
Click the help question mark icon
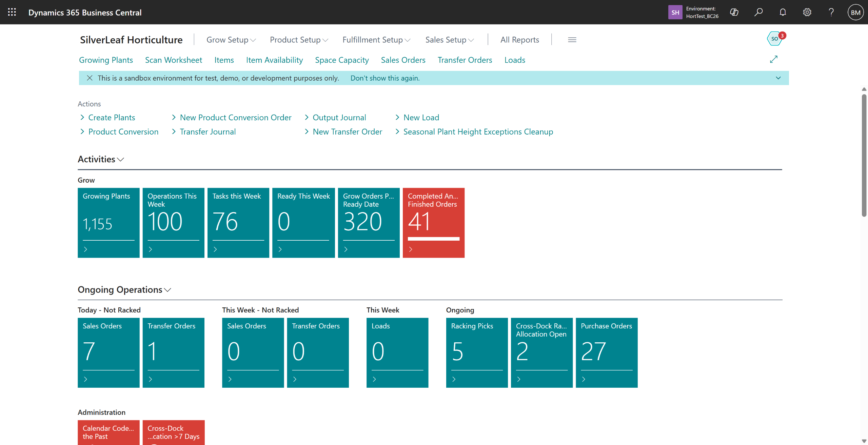[x=831, y=13]
